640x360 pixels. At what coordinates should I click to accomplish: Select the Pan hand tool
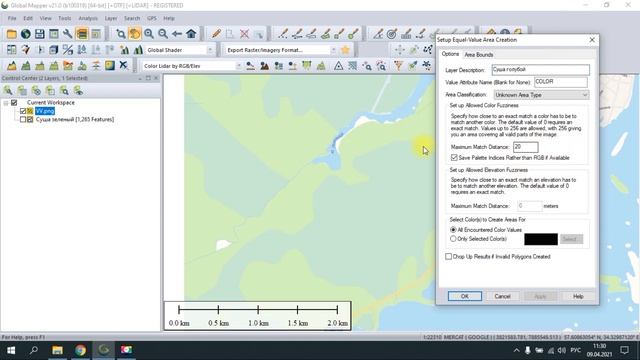pyautogui.click(x=135, y=34)
